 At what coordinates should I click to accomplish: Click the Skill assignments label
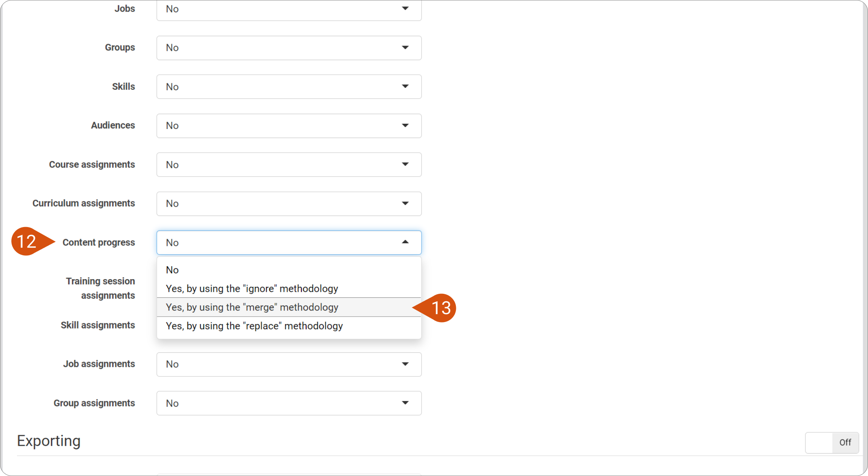98,325
